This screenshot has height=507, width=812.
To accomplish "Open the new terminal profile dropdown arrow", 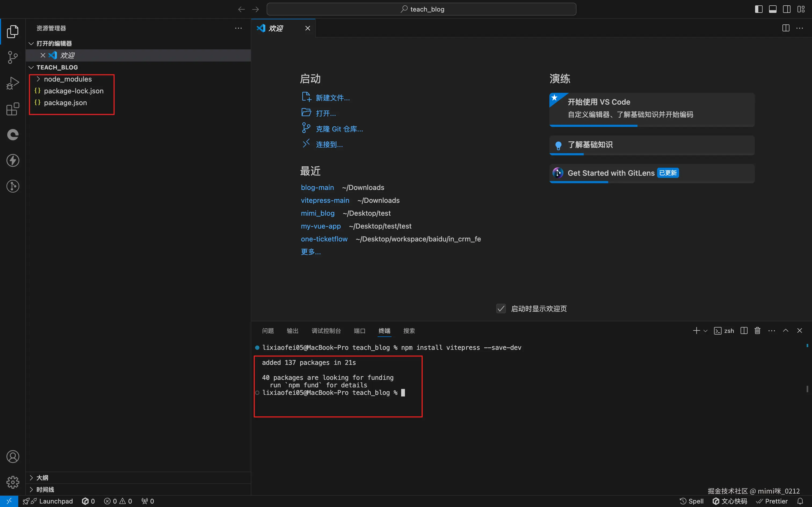I will 705,331.
